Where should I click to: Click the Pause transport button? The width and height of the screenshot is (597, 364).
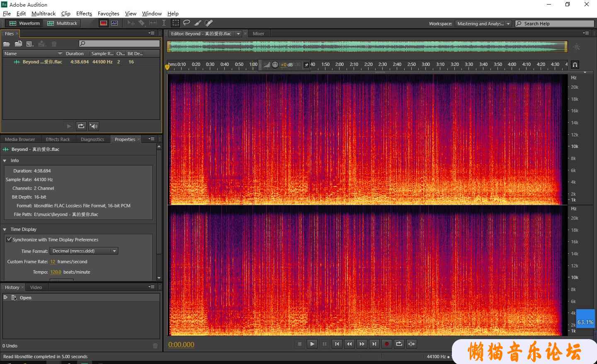click(x=325, y=344)
